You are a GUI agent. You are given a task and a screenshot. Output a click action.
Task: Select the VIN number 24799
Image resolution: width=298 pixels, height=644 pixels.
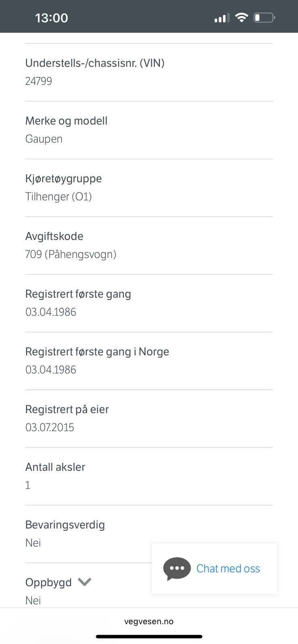click(x=39, y=81)
